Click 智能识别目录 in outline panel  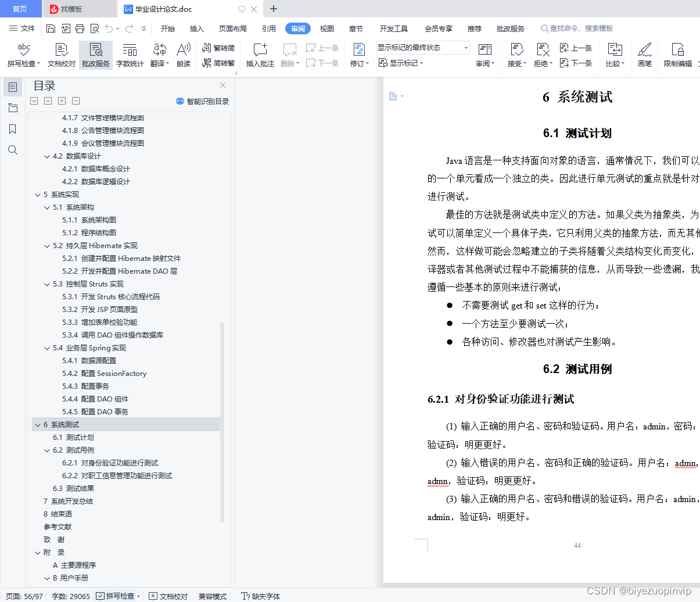pyautogui.click(x=203, y=101)
